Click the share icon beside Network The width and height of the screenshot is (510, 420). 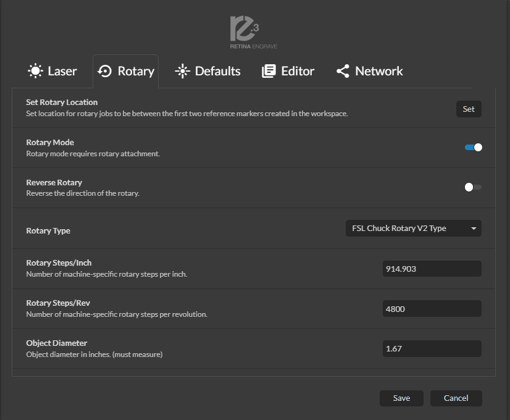coord(343,71)
